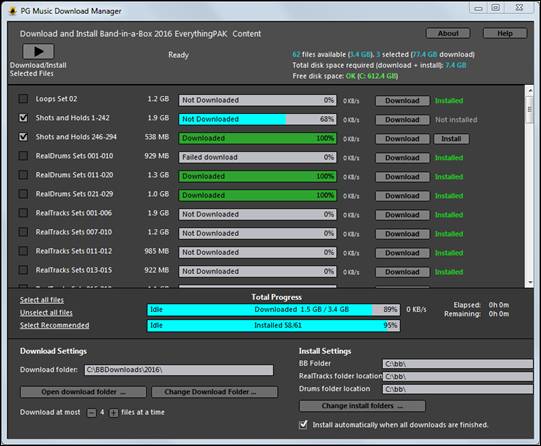Click Download for RealDrums Sets 011-020

[402, 177]
